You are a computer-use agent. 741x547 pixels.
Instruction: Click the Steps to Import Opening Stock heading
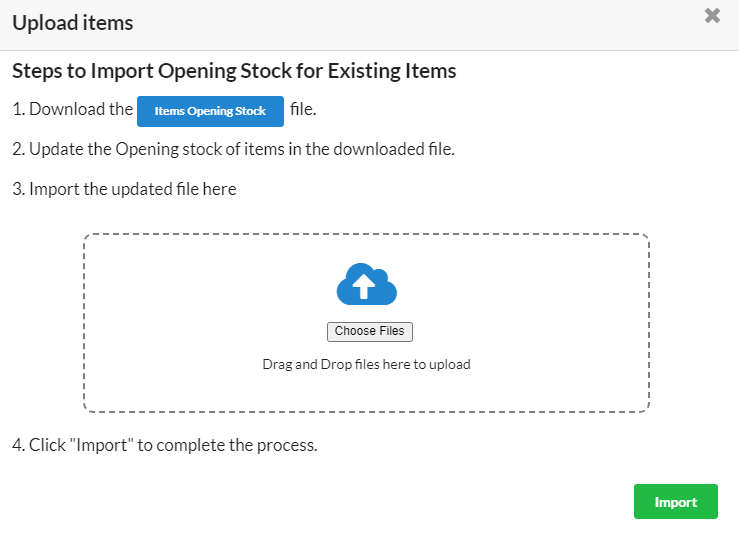pos(234,71)
